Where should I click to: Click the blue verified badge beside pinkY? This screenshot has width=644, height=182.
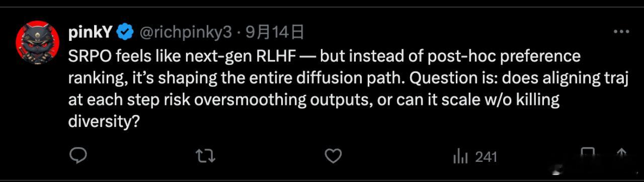(125, 33)
